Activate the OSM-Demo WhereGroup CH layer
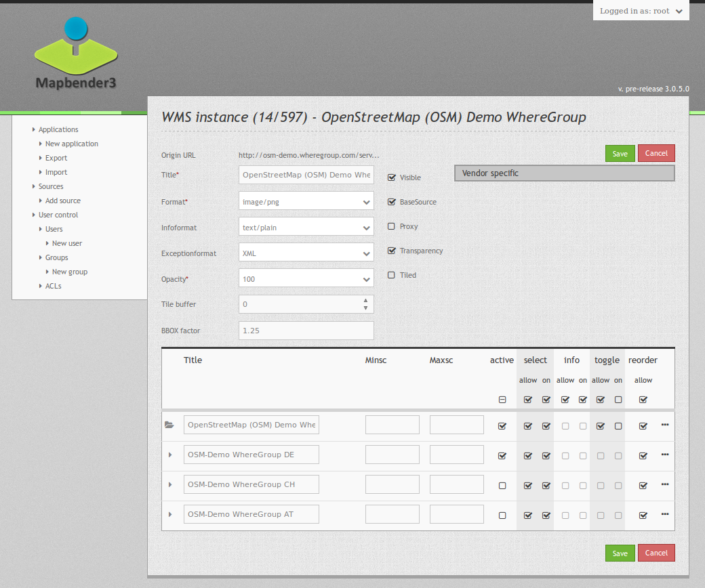 pyautogui.click(x=502, y=486)
